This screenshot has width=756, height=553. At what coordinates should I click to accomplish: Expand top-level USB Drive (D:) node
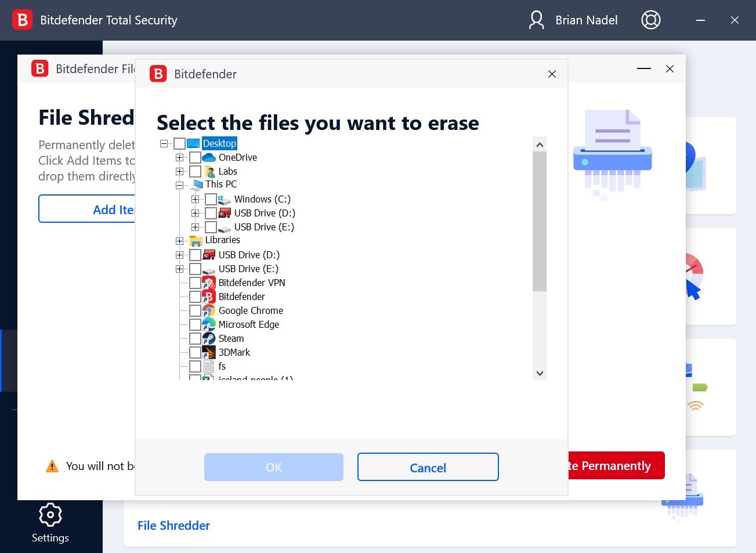click(x=179, y=255)
